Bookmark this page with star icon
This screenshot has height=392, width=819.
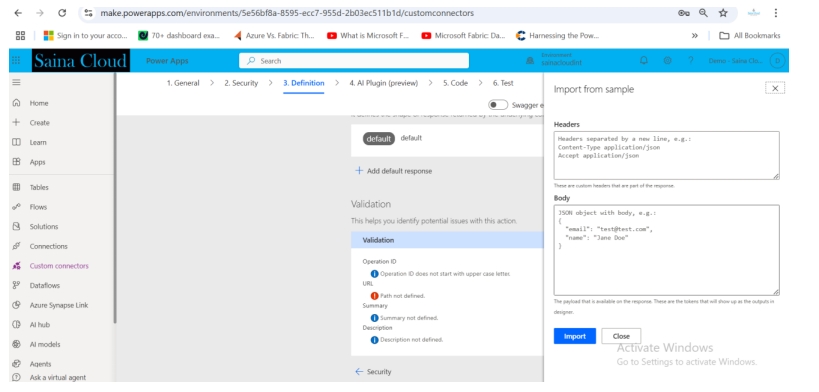[x=723, y=13]
